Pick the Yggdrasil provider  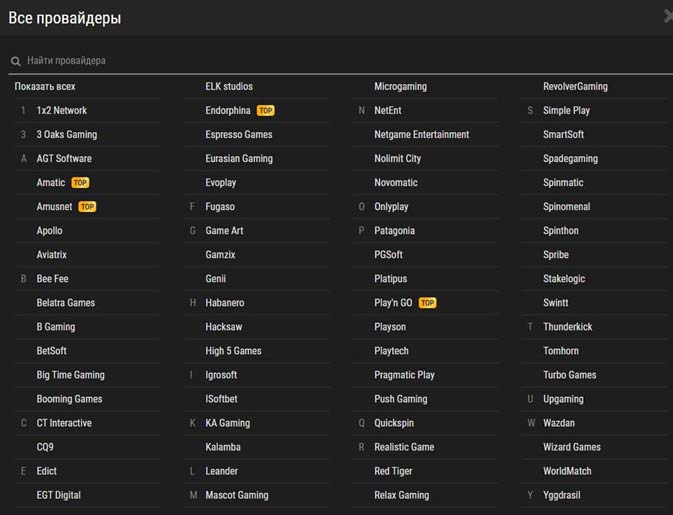(561, 495)
